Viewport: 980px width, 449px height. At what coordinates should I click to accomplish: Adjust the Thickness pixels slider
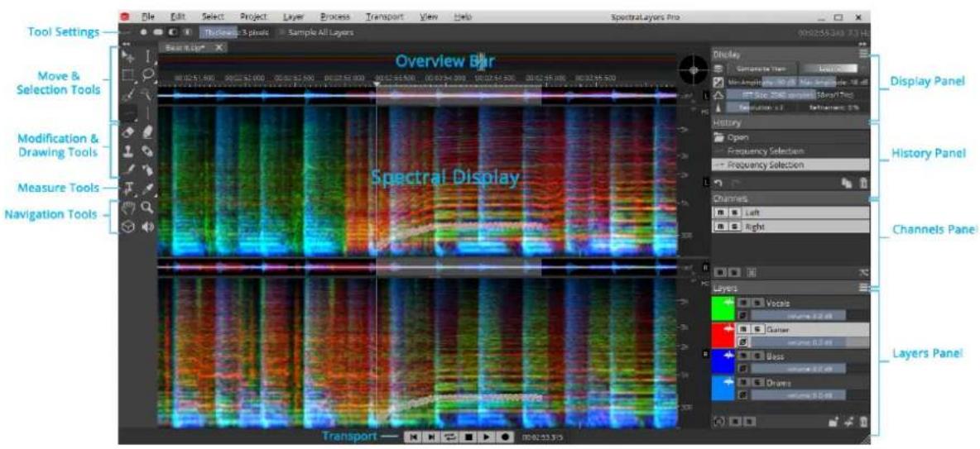click(x=237, y=32)
